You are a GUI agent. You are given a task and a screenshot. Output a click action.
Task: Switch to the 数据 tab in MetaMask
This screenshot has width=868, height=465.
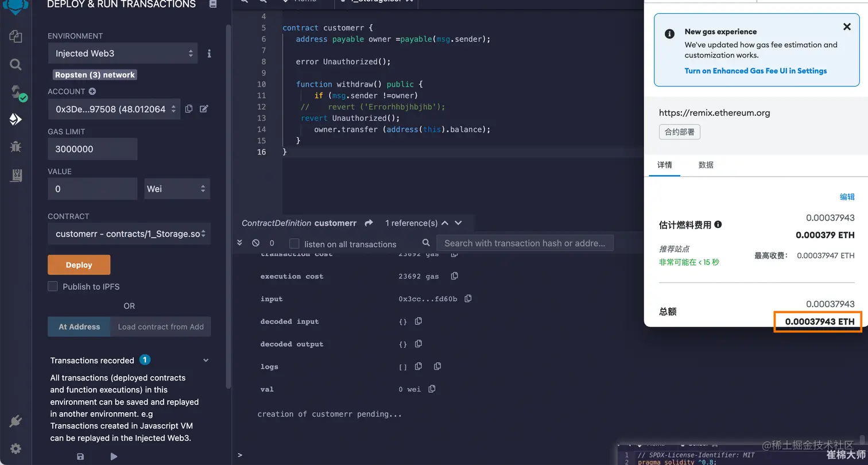click(x=706, y=165)
